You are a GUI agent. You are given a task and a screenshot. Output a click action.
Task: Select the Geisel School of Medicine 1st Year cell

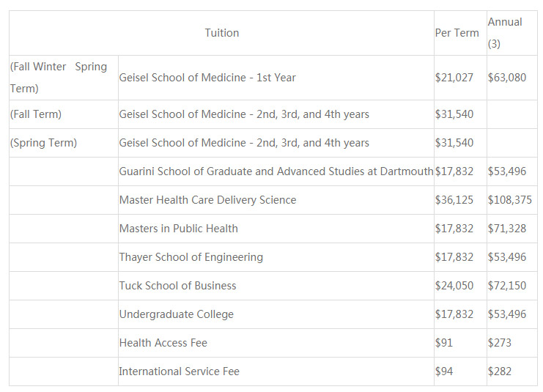click(207, 78)
